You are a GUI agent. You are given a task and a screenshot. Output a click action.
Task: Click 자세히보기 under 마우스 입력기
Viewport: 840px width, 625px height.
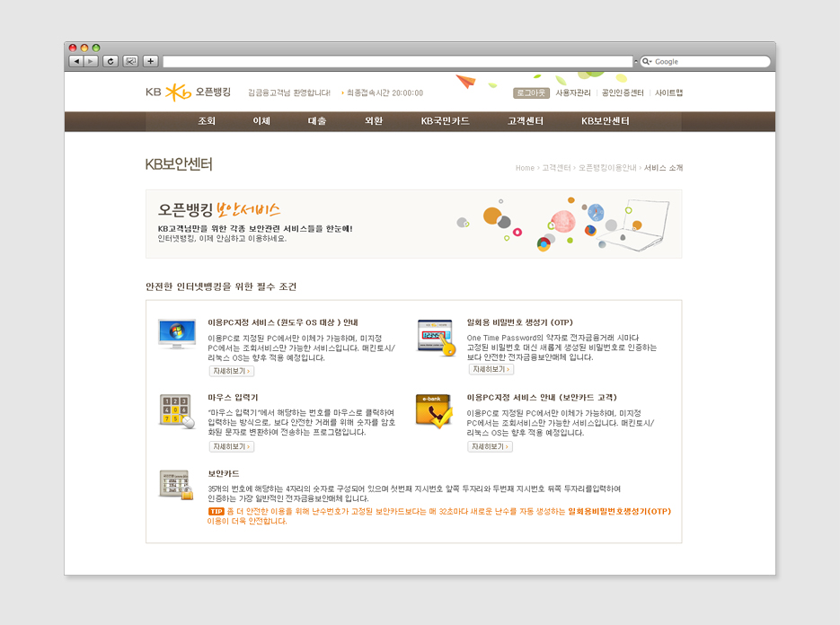(x=231, y=446)
